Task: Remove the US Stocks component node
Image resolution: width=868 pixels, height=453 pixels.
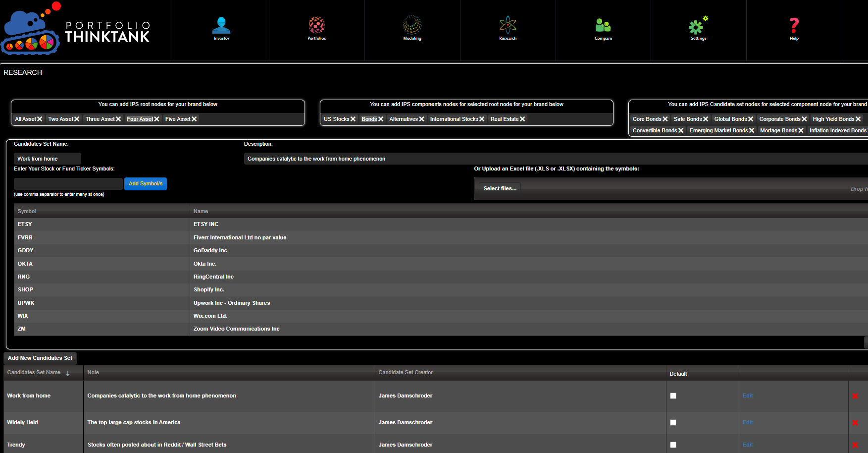Action: point(353,119)
